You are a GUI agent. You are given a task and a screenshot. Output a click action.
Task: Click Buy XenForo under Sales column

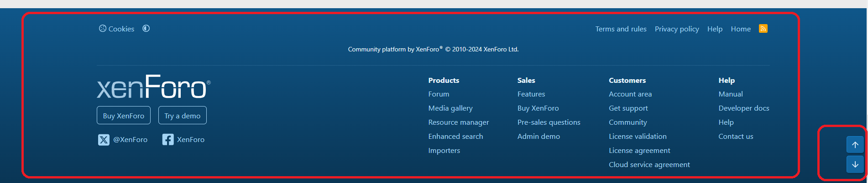point(538,108)
